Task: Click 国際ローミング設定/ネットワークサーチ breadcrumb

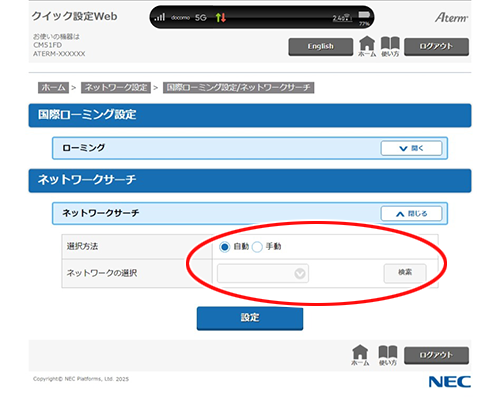Action: tap(238, 88)
